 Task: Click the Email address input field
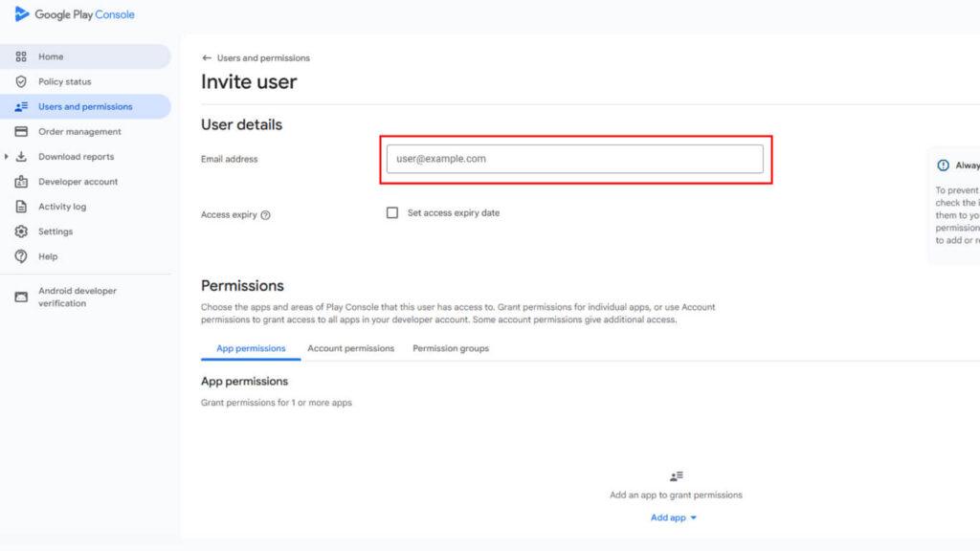574,159
